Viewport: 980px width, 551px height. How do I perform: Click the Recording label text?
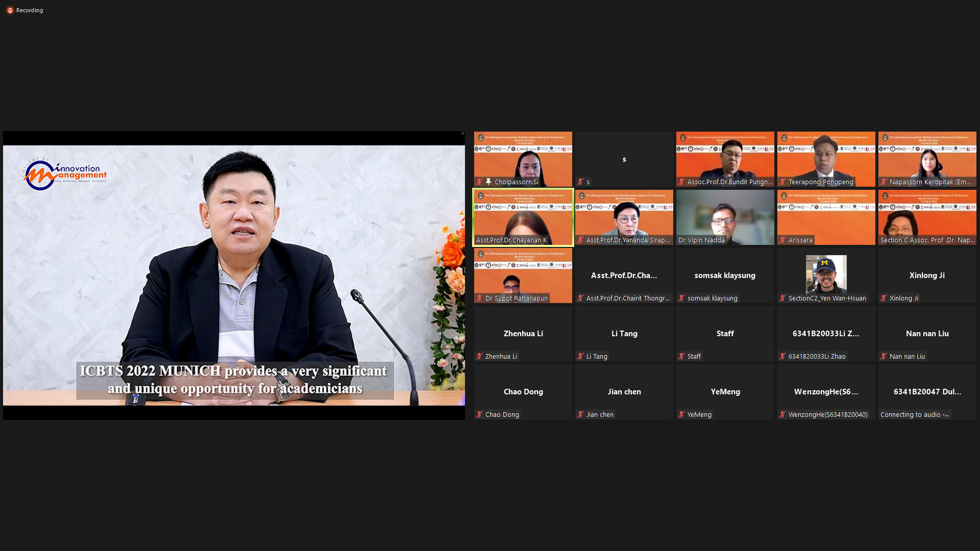tap(30, 10)
